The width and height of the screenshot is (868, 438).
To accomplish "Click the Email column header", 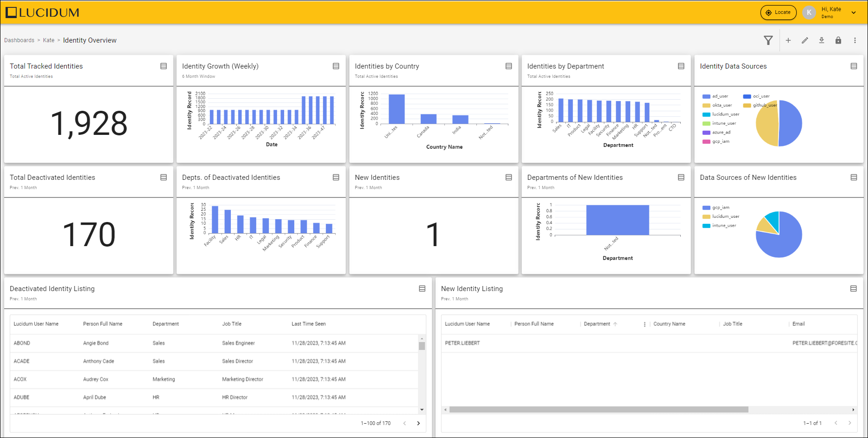I will 798,324.
